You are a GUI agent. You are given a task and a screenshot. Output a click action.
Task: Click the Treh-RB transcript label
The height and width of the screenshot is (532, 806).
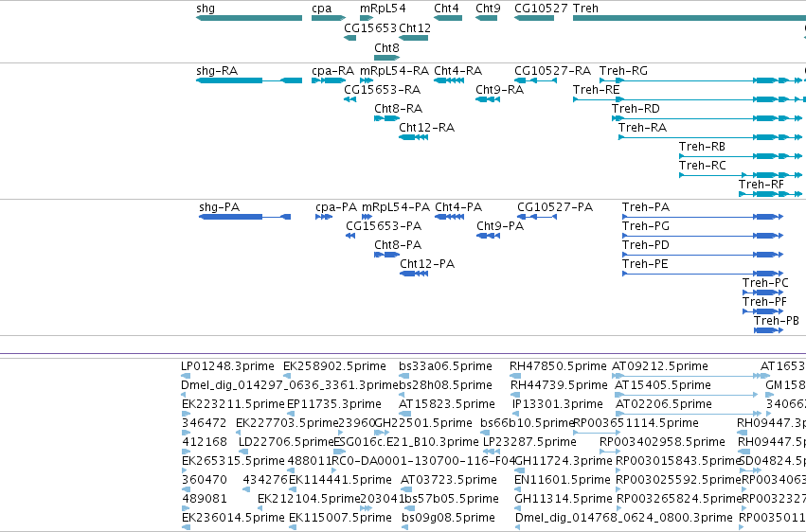pyautogui.click(x=702, y=147)
